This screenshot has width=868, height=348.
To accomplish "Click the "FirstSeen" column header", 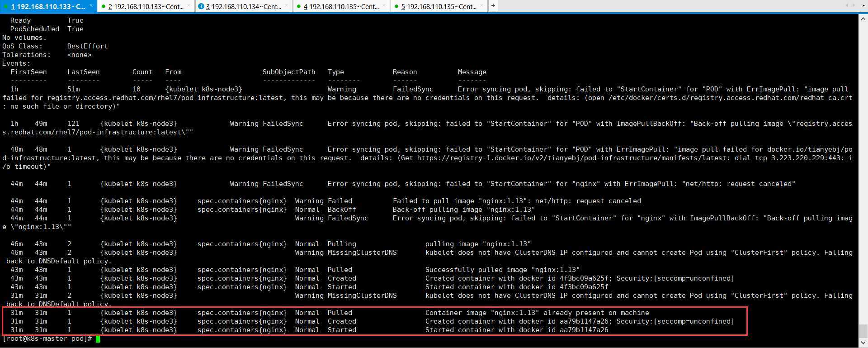I will pyautogui.click(x=28, y=72).
